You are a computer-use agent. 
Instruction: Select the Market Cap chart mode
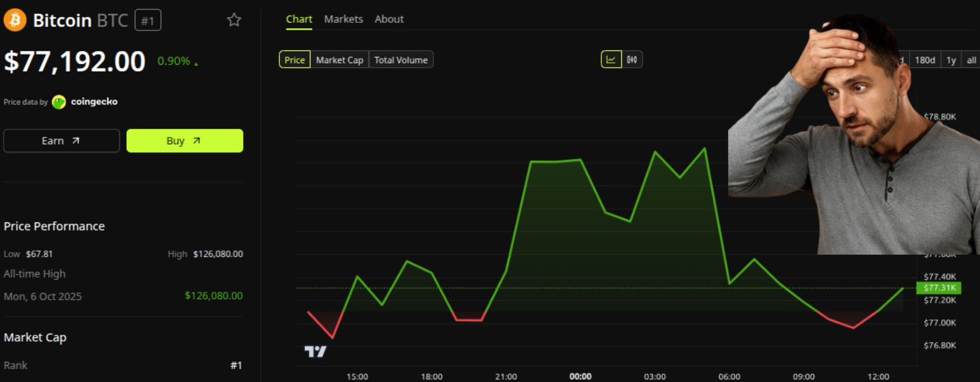point(340,60)
